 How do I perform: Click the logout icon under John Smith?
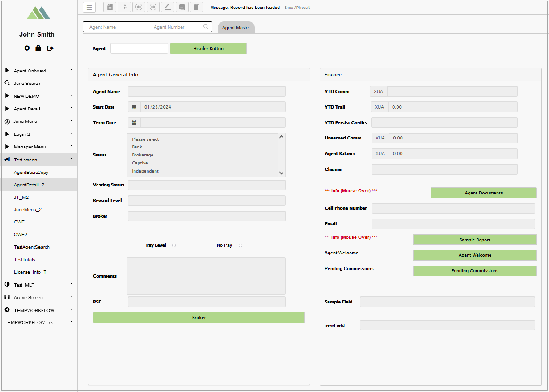pyautogui.click(x=50, y=48)
